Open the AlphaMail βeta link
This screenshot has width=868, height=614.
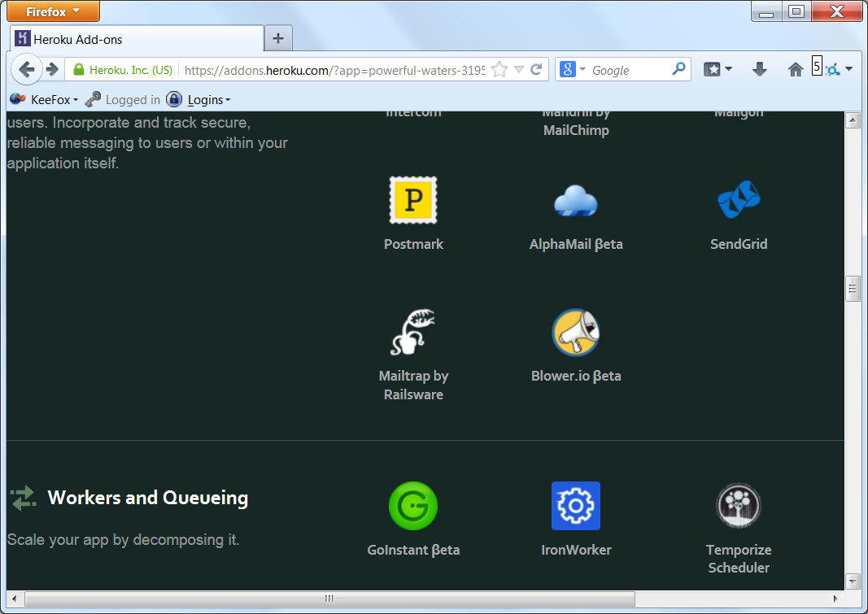click(x=576, y=244)
